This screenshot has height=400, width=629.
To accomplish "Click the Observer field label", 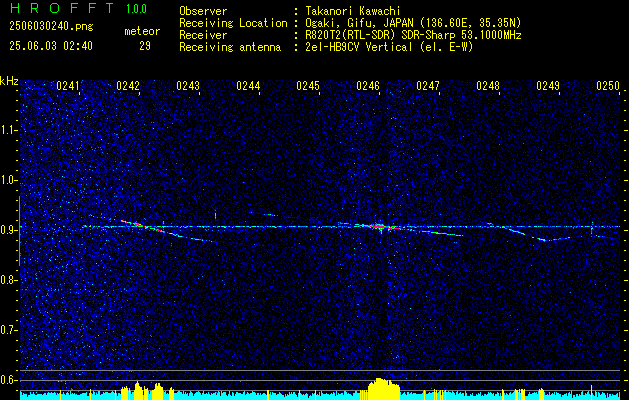I will pos(203,11).
